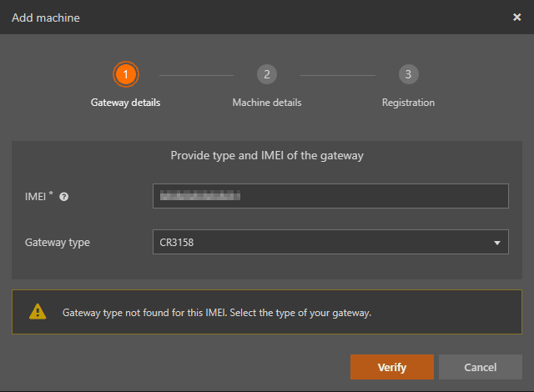Open the Gateway type combo box showing CR3158
The image size is (534, 392).
click(321, 242)
